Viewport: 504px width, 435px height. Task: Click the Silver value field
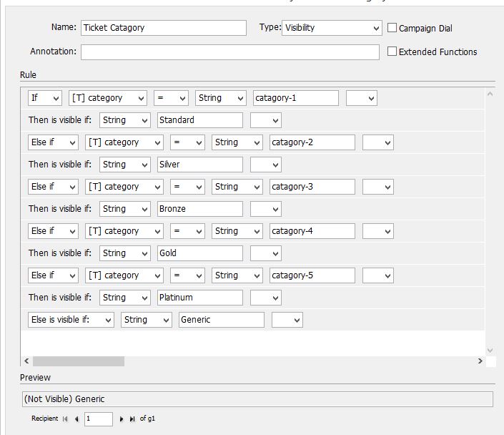coord(200,165)
